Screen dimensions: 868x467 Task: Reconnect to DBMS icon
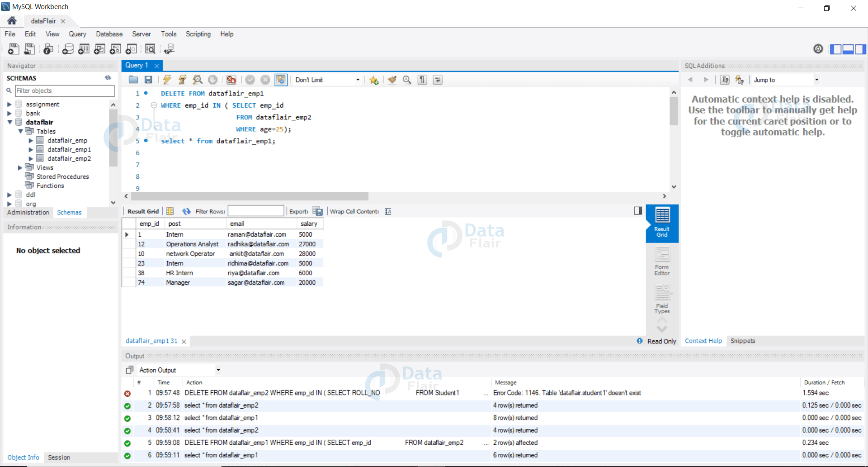pos(169,49)
